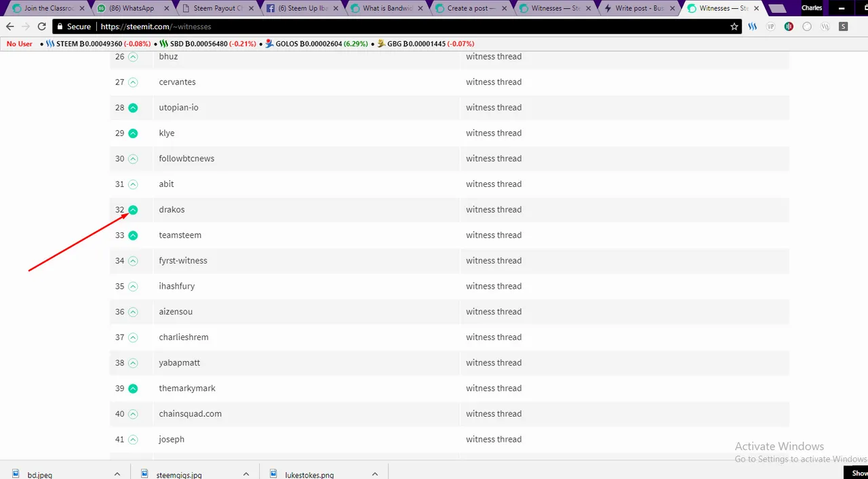868x479 pixels.
Task: Click the red and green striped extension icon
Action: tap(789, 26)
